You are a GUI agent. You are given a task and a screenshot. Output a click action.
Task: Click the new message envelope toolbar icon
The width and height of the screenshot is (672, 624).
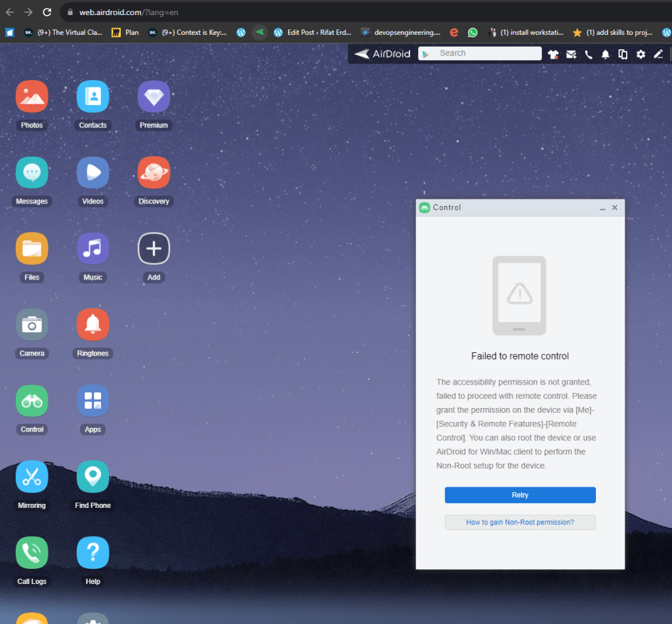point(571,54)
